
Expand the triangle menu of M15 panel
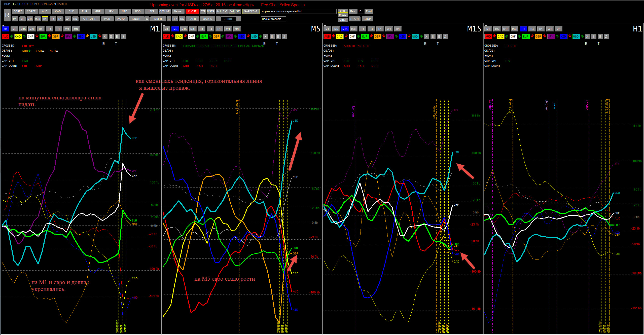[325, 26]
